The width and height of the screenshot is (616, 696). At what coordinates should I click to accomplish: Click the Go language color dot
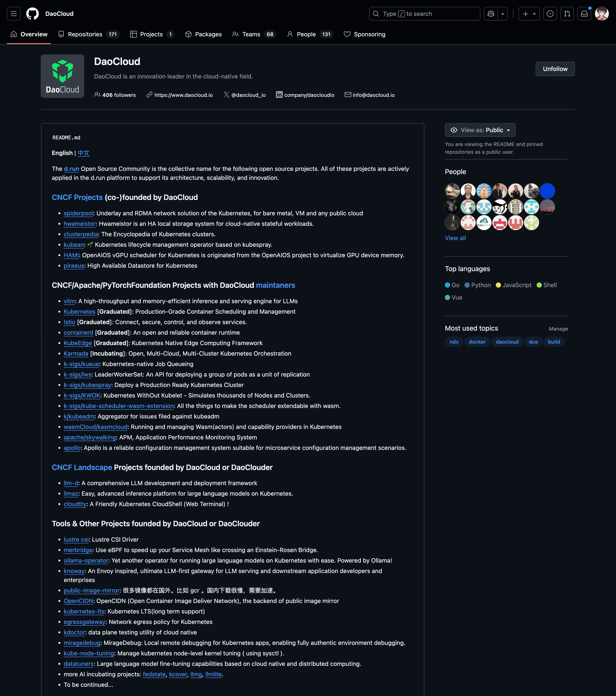click(x=447, y=285)
